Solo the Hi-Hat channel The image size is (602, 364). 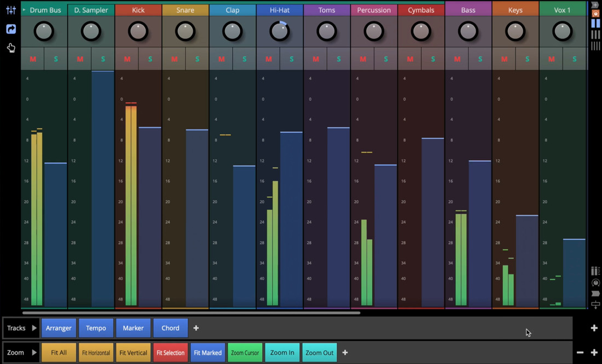tap(292, 59)
